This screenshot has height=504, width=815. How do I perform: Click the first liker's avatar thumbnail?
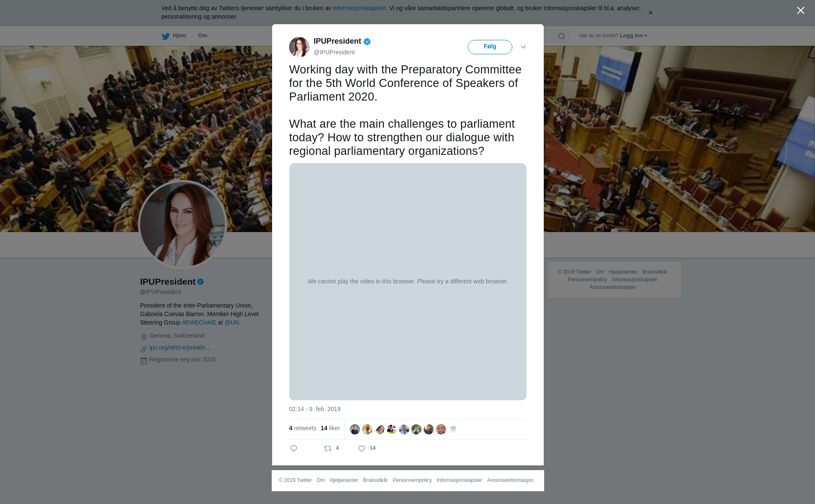click(x=355, y=429)
